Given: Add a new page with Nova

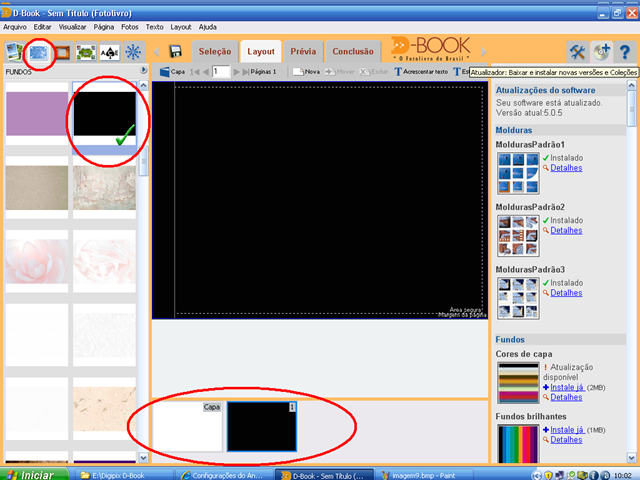Looking at the screenshot, I should tap(307, 72).
